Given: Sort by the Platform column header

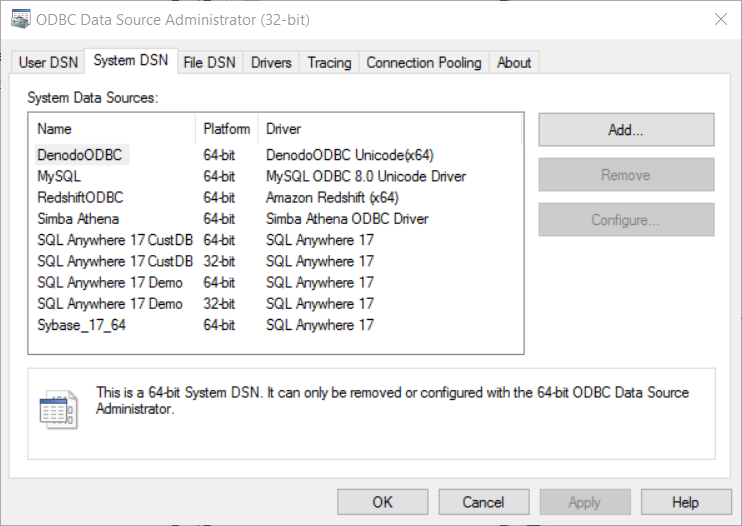Looking at the screenshot, I should click(x=227, y=129).
